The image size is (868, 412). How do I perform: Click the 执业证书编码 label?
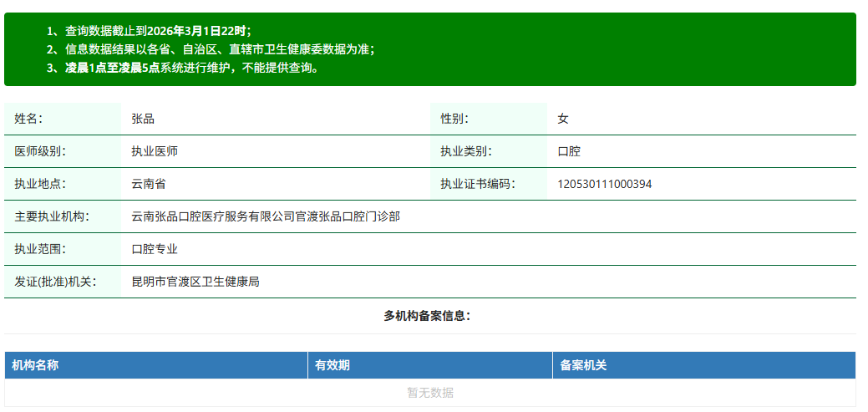coord(477,184)
